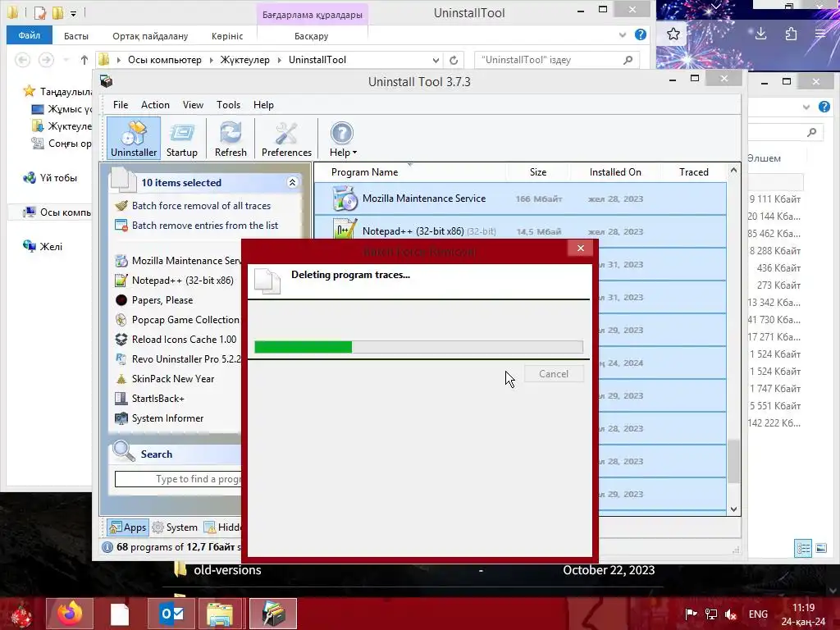Go up one folder in Explorer
840x630 pixels.
pos(84,60)
